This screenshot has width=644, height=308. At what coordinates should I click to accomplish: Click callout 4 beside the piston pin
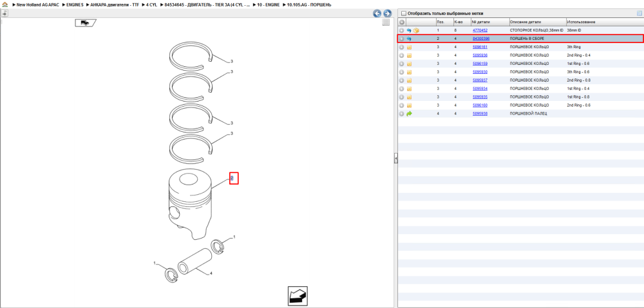211,273
